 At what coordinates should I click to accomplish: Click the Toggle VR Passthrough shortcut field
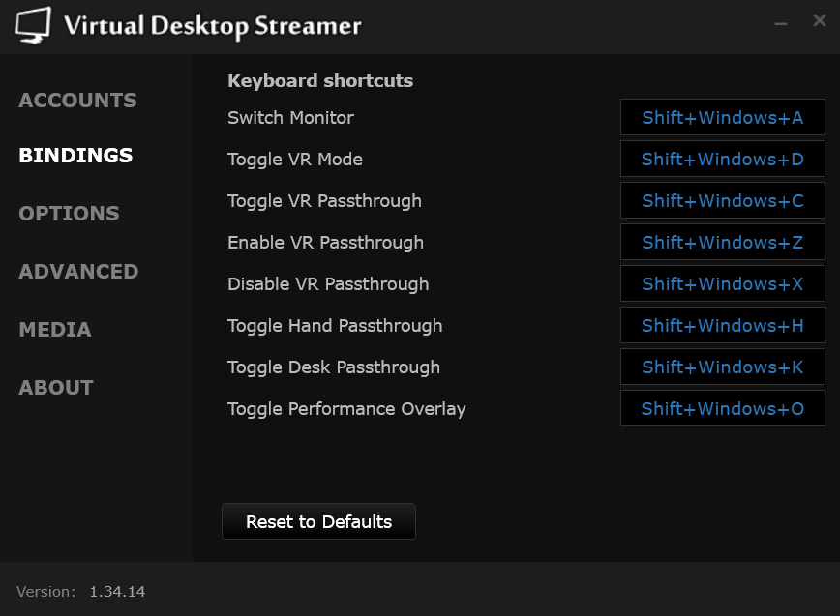[x=722, y=201]
